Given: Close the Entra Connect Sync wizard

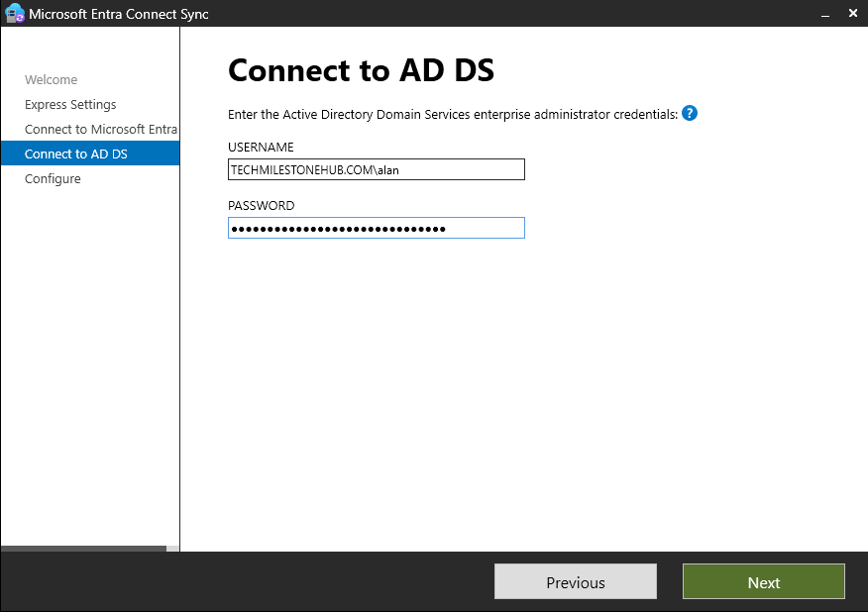Looking at the screenshot, I should tap(853, 13).
